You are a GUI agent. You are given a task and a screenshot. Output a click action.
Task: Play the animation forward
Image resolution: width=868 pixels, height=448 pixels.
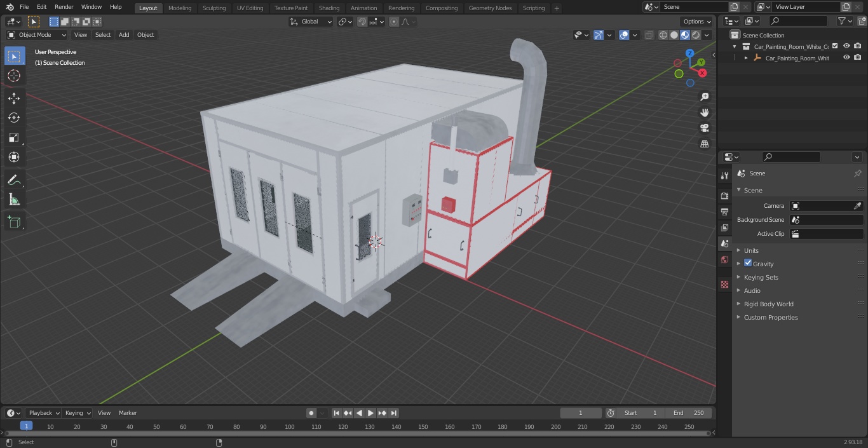[x=371, y=413]
